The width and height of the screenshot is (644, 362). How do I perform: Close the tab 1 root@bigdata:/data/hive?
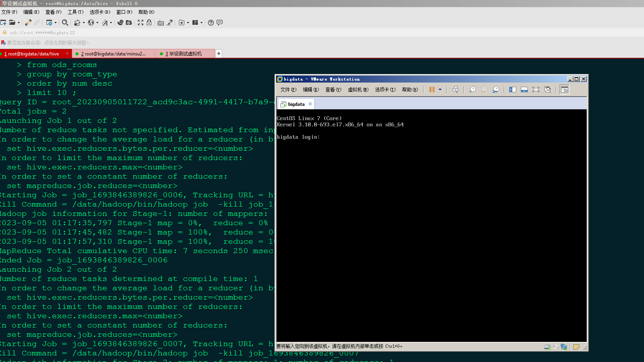(x=67, y=53)
